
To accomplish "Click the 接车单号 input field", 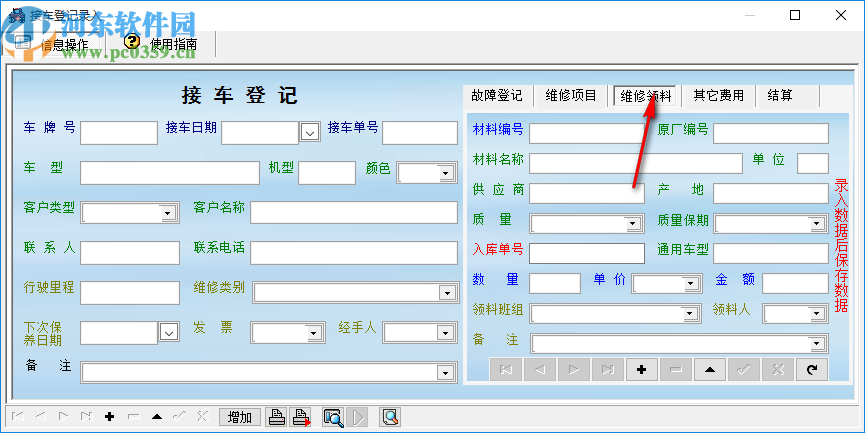I will [420, 133].
